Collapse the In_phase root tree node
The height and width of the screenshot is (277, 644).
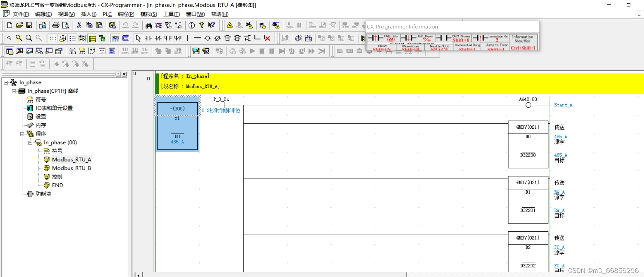pyautogui.click(x=6, y=82)
